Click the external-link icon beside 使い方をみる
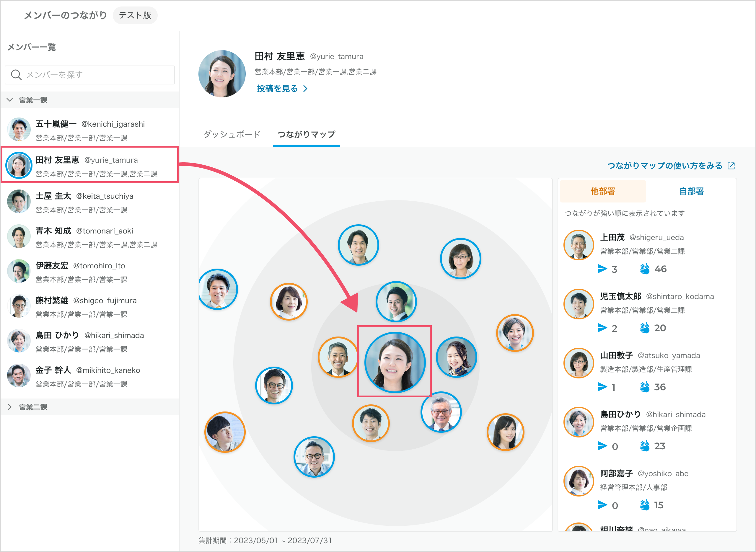756x552 pixels. [731, 166]
